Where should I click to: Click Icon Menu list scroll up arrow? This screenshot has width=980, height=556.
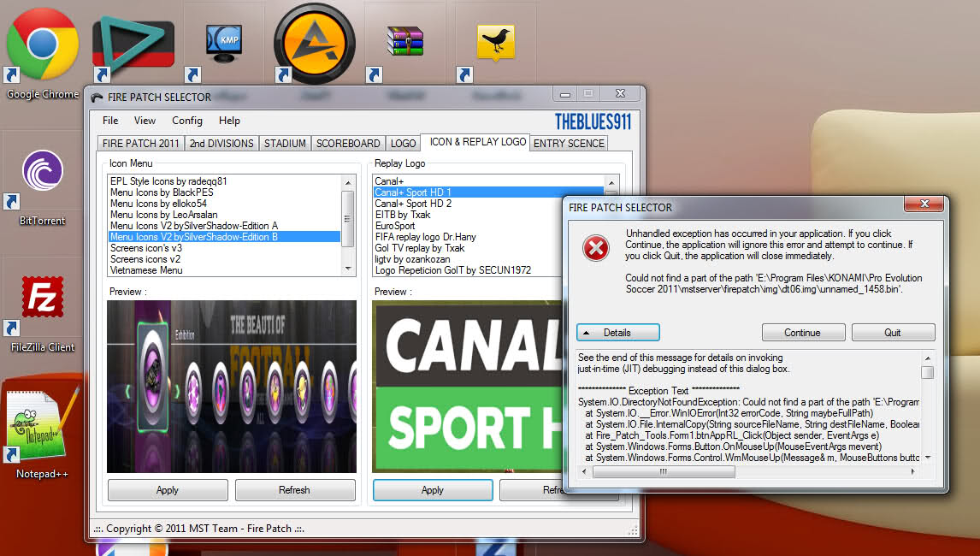pos(348,182)
